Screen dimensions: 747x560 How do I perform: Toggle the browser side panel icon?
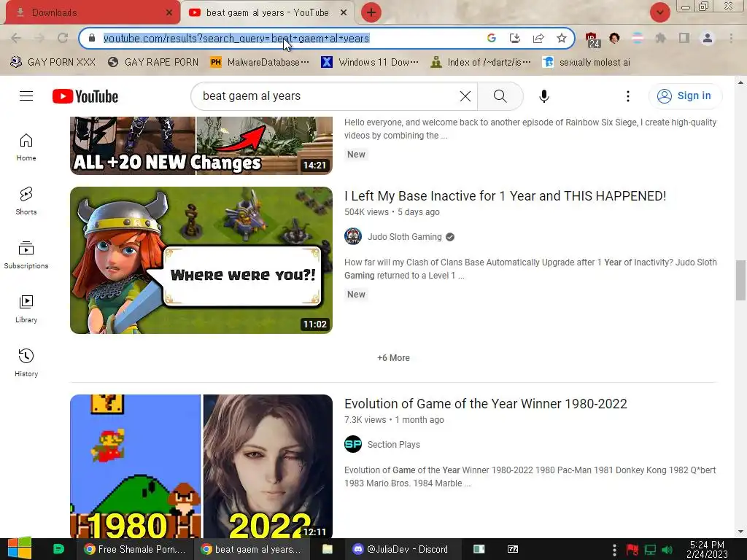tap(684, 38)
